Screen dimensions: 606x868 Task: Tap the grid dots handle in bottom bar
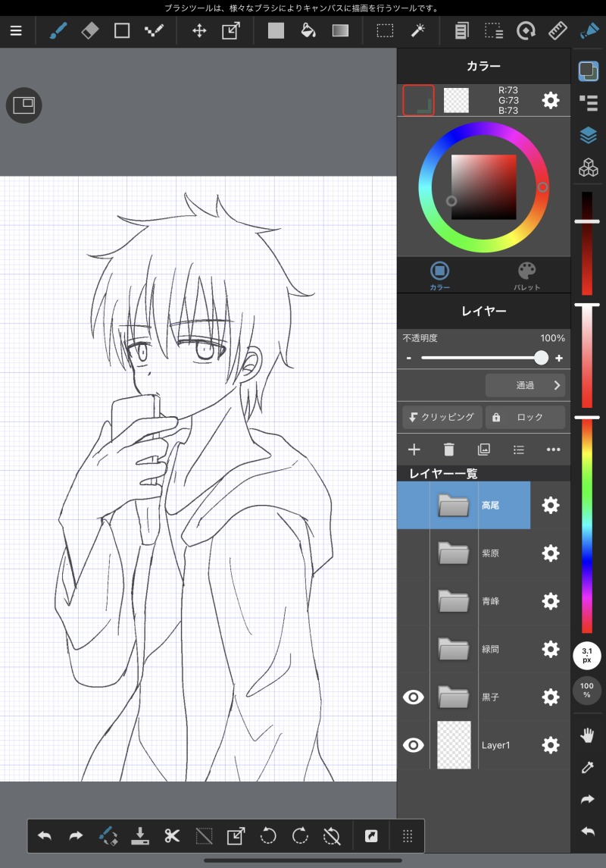point(408,836)
